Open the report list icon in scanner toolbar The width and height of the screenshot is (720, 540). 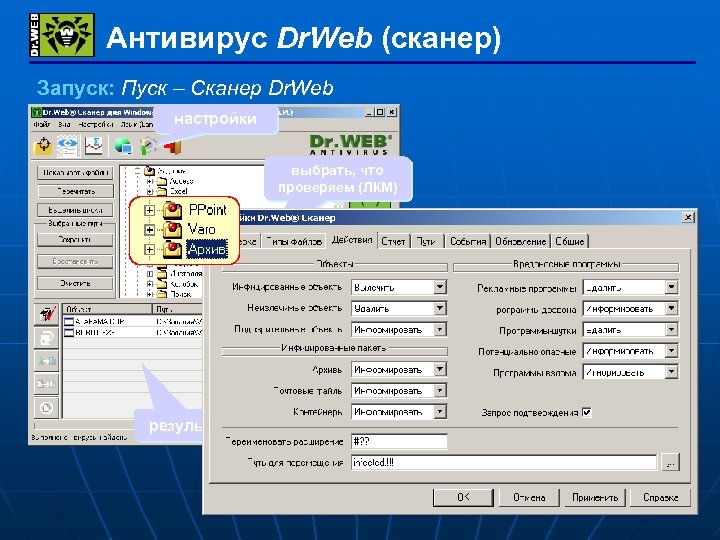click(68, 146)
